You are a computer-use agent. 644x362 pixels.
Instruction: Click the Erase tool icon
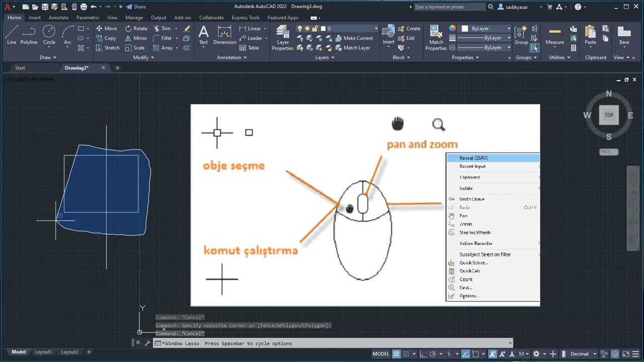[187, 29]
